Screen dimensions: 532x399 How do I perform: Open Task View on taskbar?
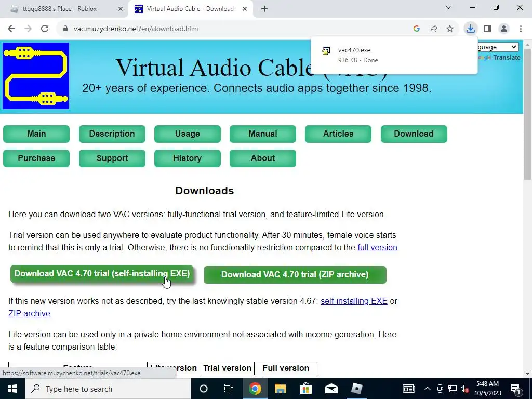click(x=229, y=389)
